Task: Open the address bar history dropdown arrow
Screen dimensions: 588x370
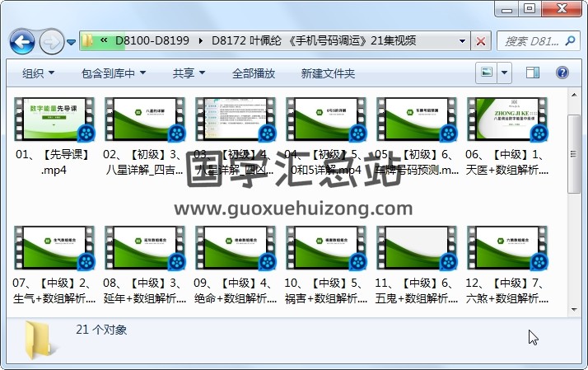Action: pos(460,40)
